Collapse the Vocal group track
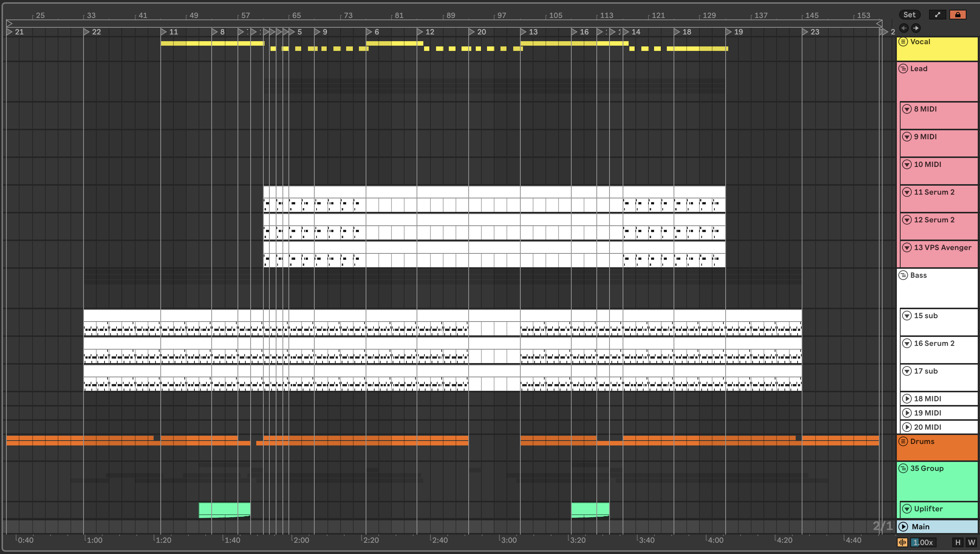This screenshot has height=554, width=980. pos(903,42)
